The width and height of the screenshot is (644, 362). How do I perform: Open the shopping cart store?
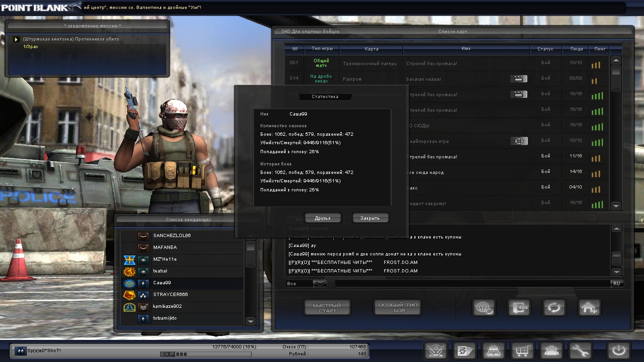coord(523,351)
